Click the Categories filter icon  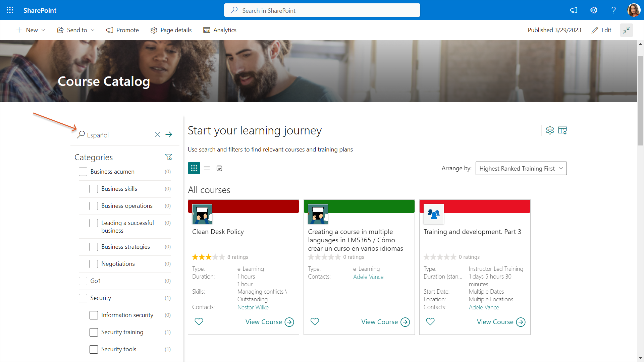[x=168, y=157]
